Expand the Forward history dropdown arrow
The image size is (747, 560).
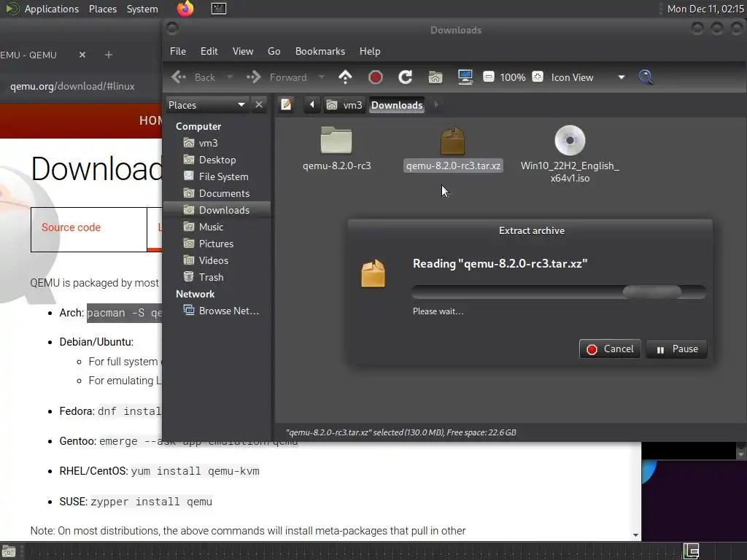click(321, 77)
